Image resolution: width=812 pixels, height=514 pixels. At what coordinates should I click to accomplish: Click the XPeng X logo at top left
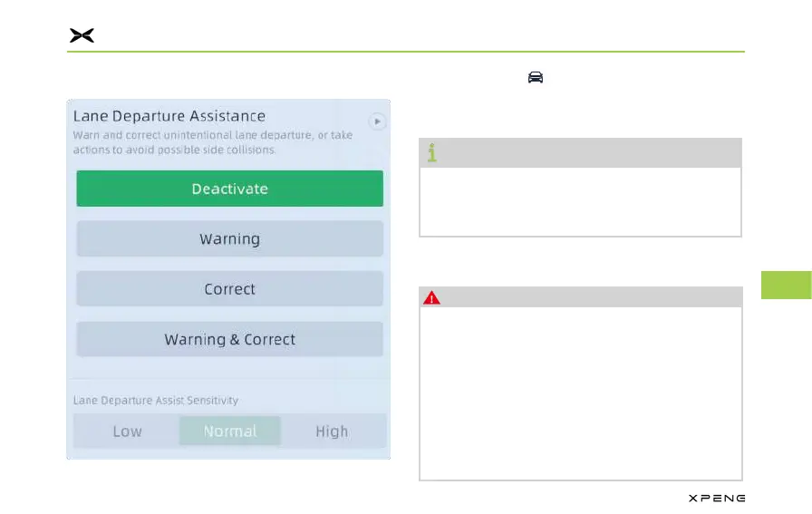[82, 35]
